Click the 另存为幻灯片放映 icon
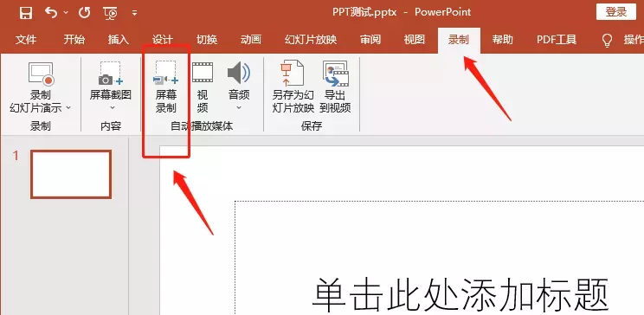Viewport: 644px width, 315px height. click(293, 73)
